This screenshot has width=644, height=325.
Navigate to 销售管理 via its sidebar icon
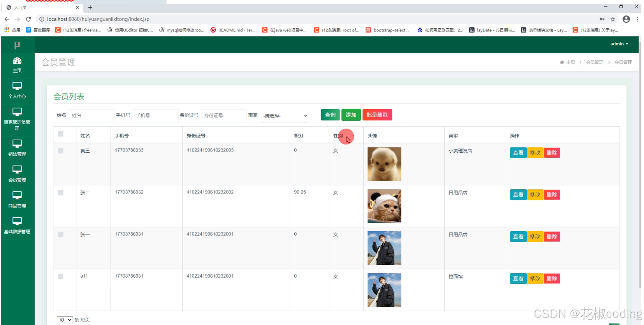point(17,148)
